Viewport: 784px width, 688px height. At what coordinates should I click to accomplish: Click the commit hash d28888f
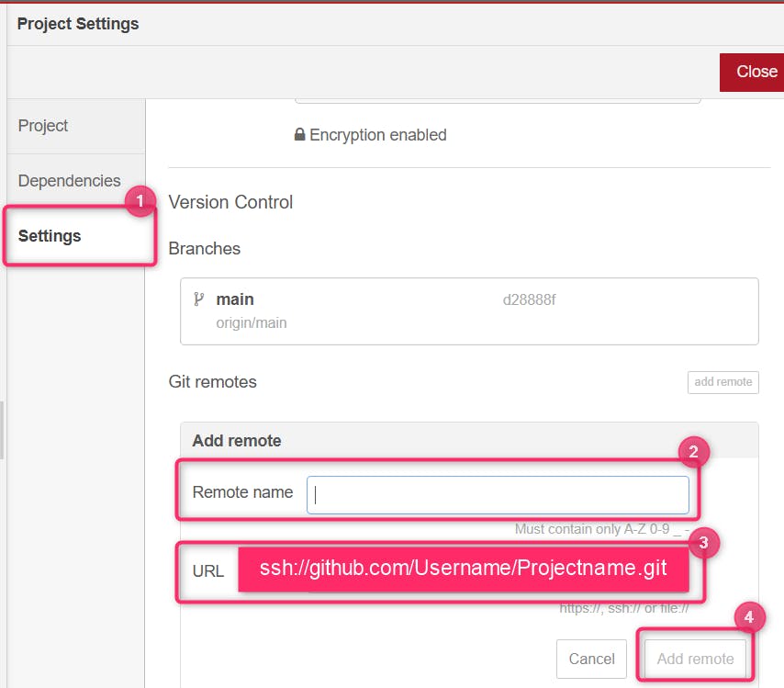pyautogui.click(x=529, y=299)
